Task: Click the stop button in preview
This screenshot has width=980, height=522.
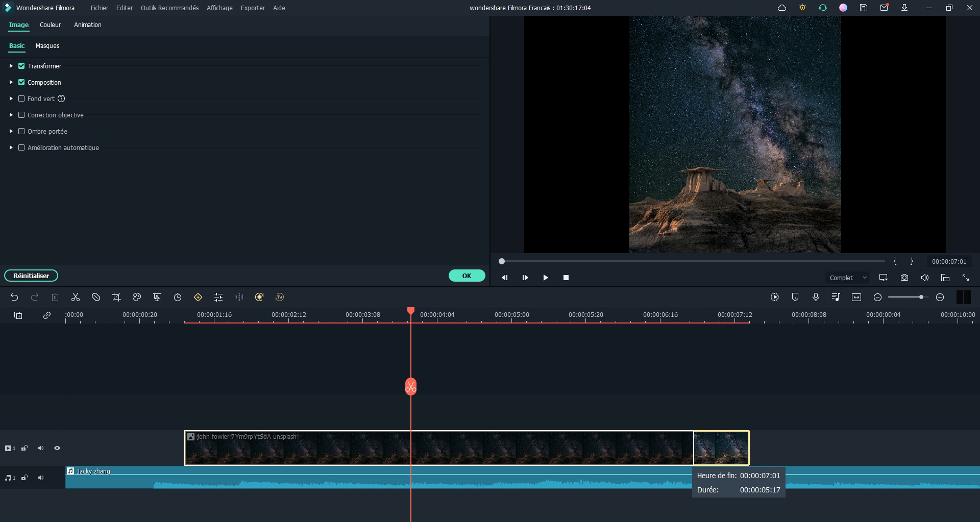Action: point(566,278)
